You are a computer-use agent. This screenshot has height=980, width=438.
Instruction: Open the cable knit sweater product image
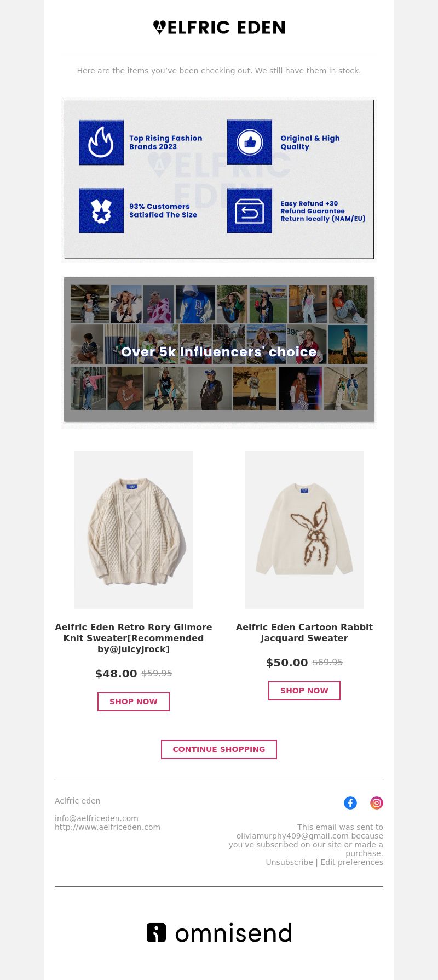pyautogui.click(x=134, y=530)
